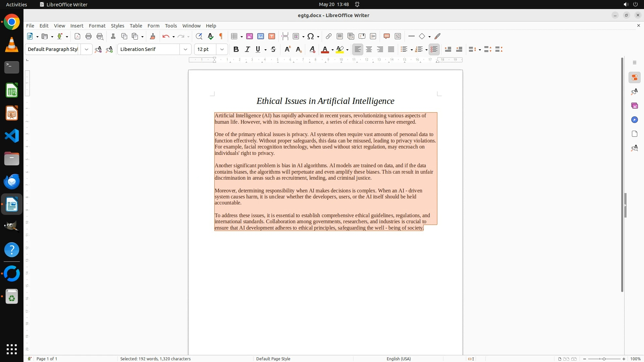Expand the paragraph style dropdown
This screenshot has height=362, width=644.
pos(87,49)
